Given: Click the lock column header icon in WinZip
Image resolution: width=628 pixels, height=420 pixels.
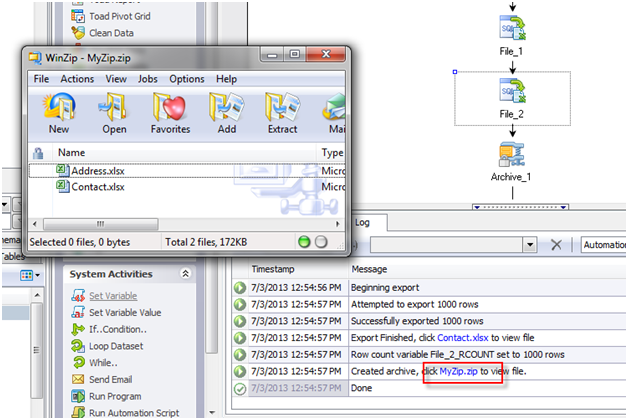Looking at the screenshot, I should (38, 153).
